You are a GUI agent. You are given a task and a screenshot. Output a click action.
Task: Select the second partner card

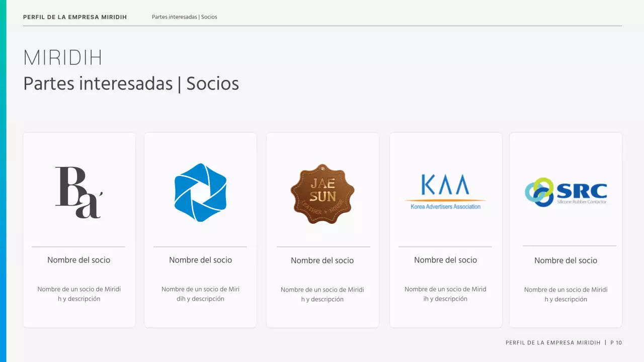click(200, 230)
